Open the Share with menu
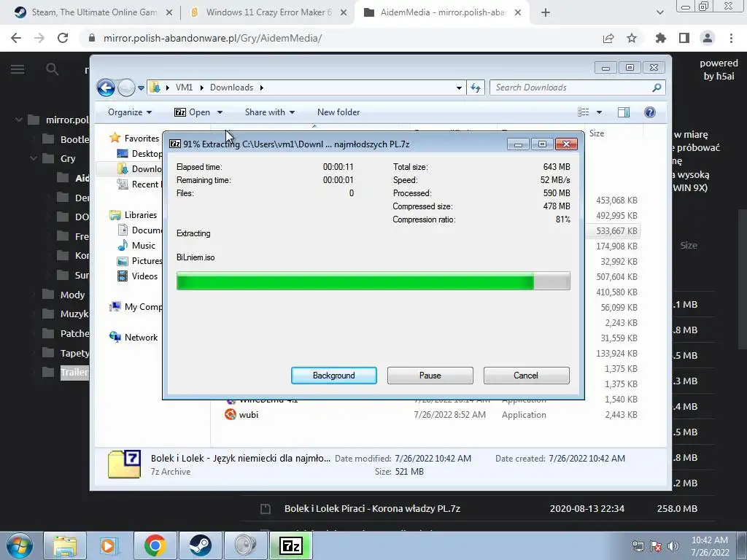This screenshot has height=560, width=747. tap(270, 112)
